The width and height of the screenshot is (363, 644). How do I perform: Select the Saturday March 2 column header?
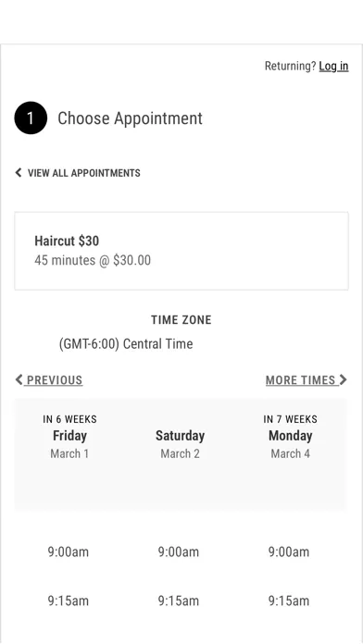(180, 444)
